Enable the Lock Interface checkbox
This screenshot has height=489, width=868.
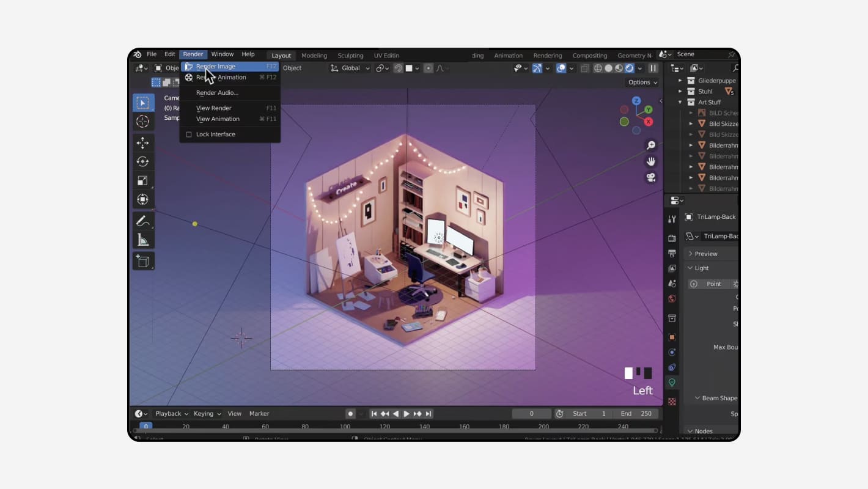point(189,134)
